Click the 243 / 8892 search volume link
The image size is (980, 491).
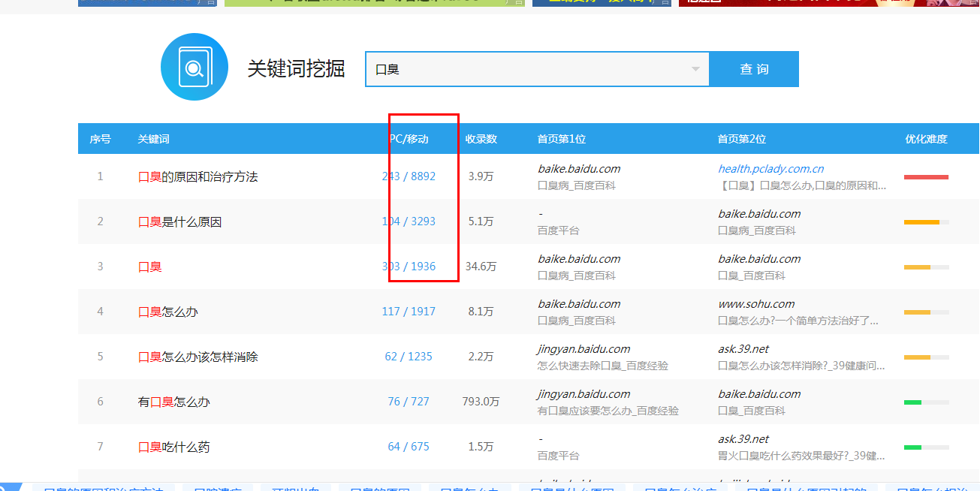409,176
